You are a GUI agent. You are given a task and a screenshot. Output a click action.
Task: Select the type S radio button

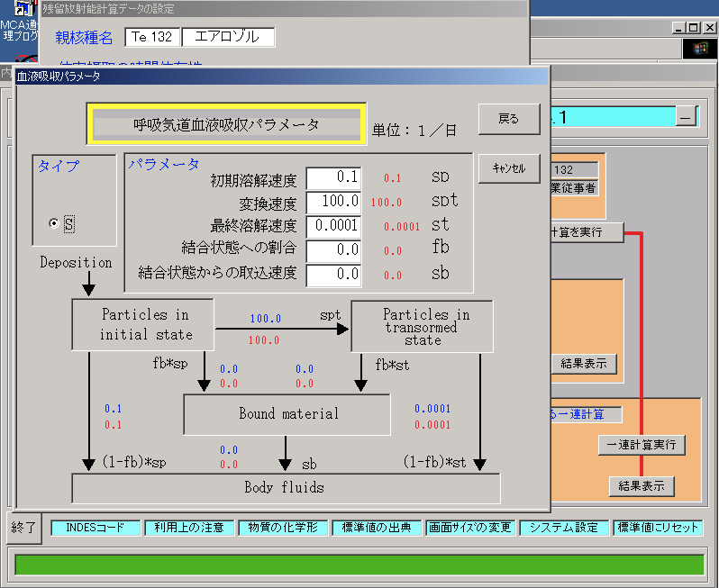[55, 223]
